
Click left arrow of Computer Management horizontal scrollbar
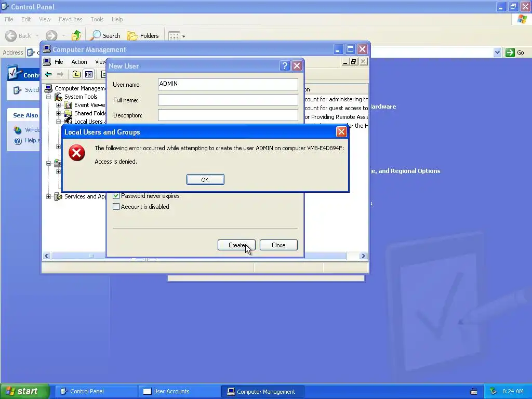click(47, 256)
